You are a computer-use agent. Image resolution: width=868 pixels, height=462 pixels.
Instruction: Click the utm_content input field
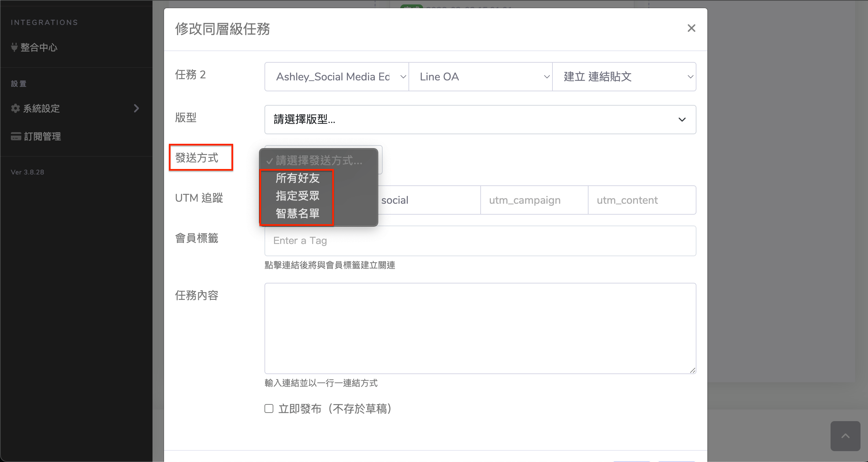(642, 200)
